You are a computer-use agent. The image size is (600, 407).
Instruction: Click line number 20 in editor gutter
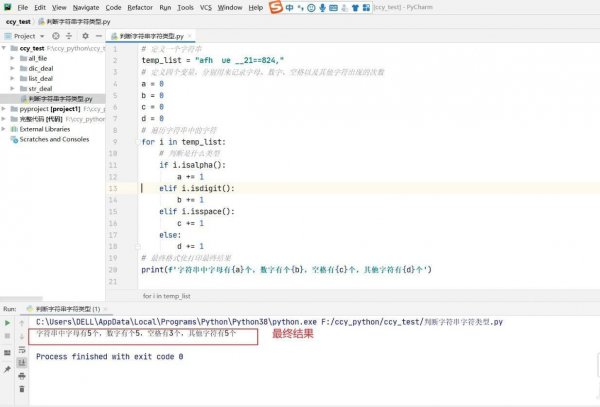point(112,270)
